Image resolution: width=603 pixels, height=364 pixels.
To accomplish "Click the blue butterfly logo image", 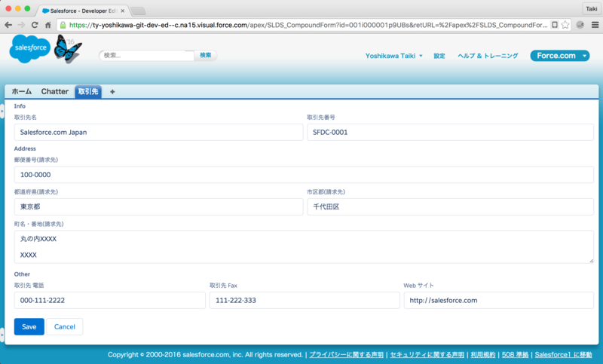I will [68, 49].
